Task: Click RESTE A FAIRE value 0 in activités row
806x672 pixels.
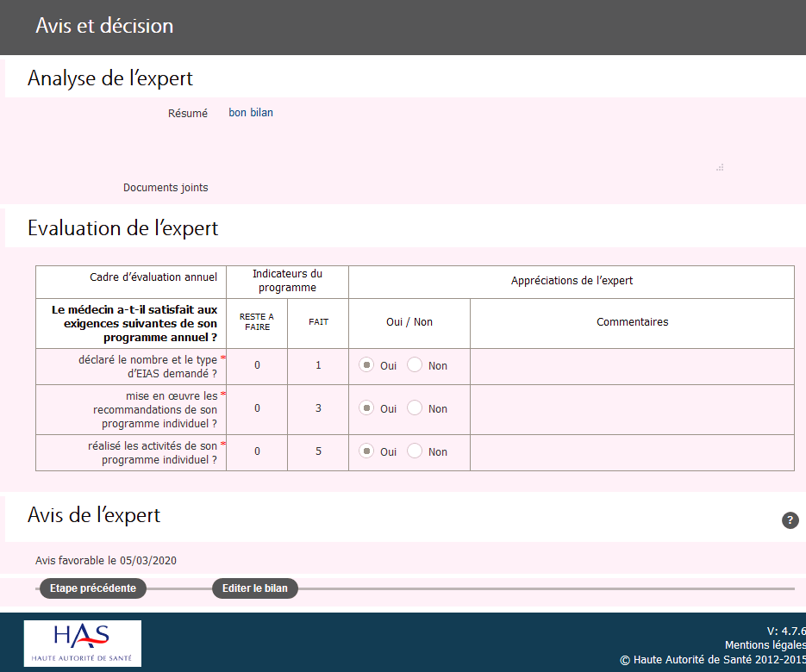Action: [257, 451]
